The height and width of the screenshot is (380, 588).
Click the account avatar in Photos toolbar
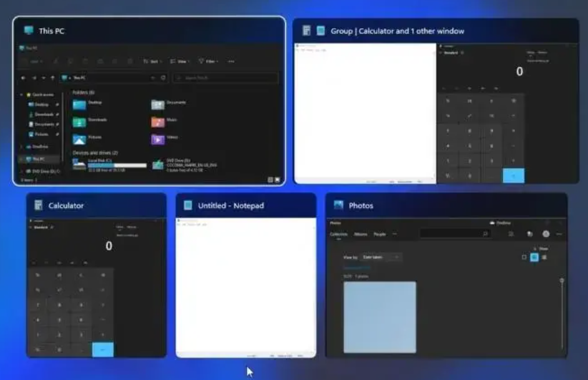click(x=546, y=234)
